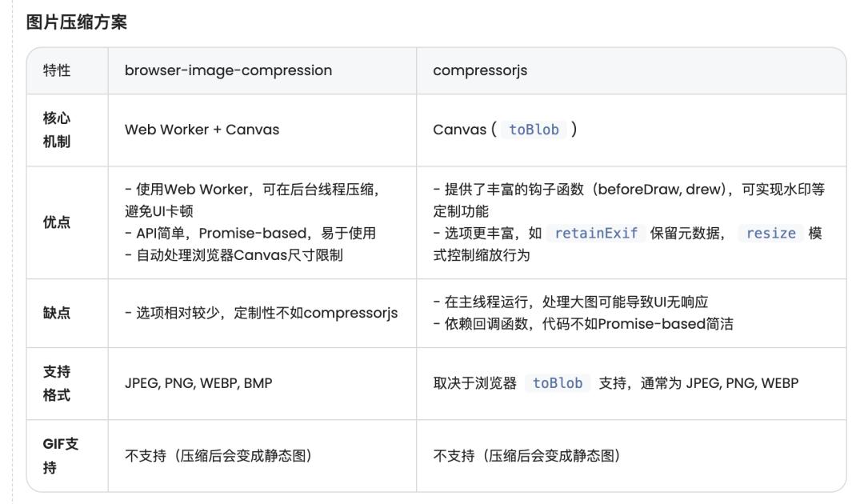Select the 支持格式 row label
The width and height of the screenshot is (864, 504).
coord(57,383)
